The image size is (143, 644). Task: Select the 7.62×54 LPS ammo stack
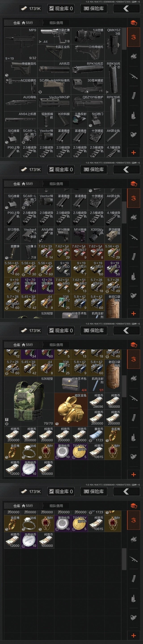pos(63,252)
